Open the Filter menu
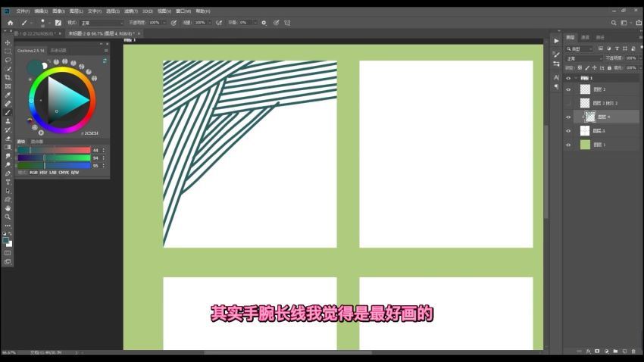 (x=131, y=11)
